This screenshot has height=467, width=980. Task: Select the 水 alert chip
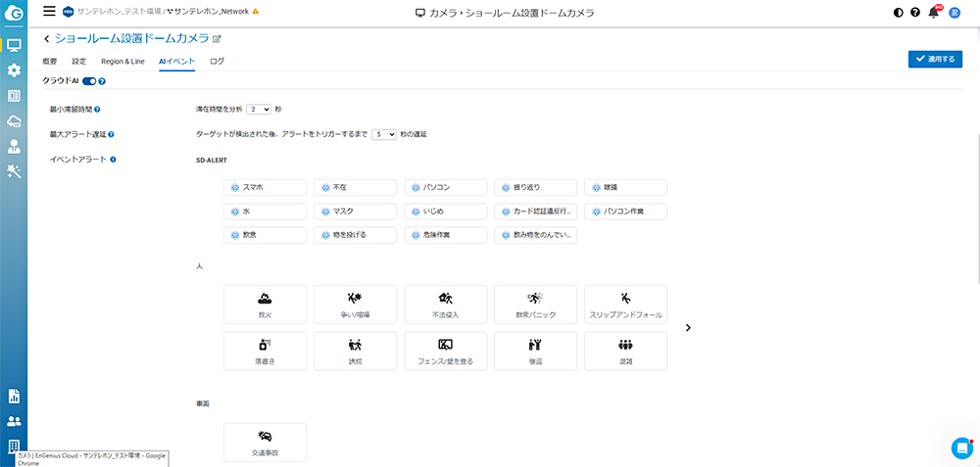(265, 211)
